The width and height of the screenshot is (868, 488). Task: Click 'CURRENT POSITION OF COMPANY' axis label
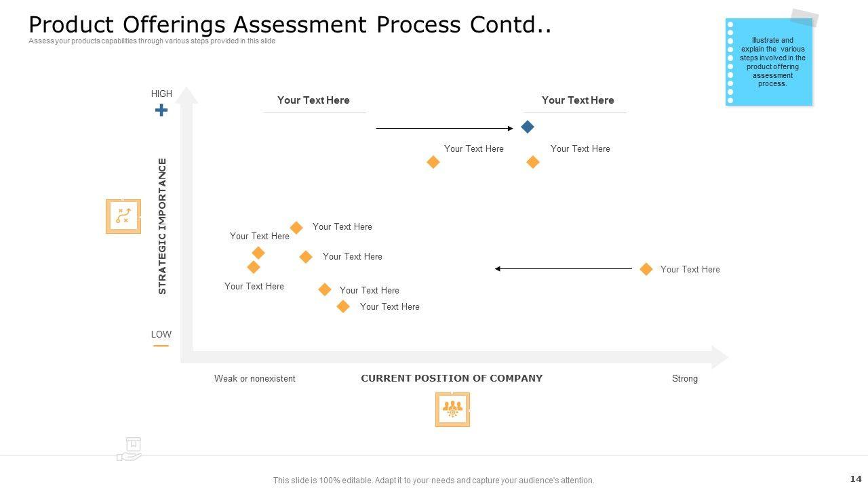(452, 378)
